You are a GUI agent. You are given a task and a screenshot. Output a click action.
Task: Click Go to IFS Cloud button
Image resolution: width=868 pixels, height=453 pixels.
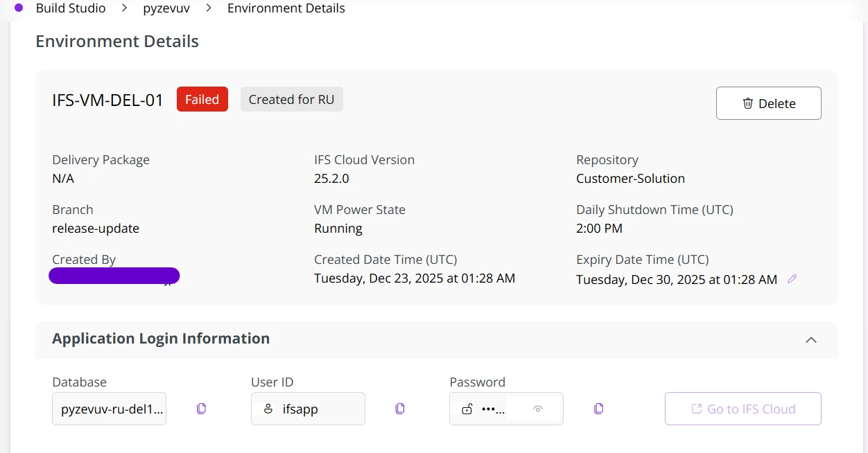pyautogui.click(x=743, y=409)
